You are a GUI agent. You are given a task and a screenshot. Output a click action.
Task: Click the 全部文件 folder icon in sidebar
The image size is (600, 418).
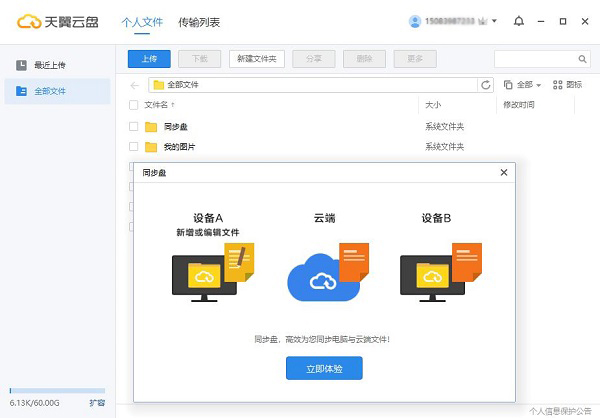(x=21, y=91)
